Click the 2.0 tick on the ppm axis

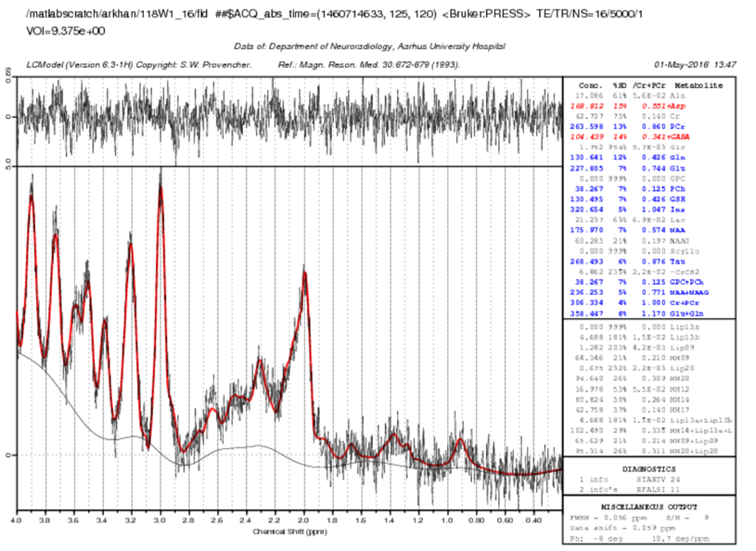(x=304, y=521)
